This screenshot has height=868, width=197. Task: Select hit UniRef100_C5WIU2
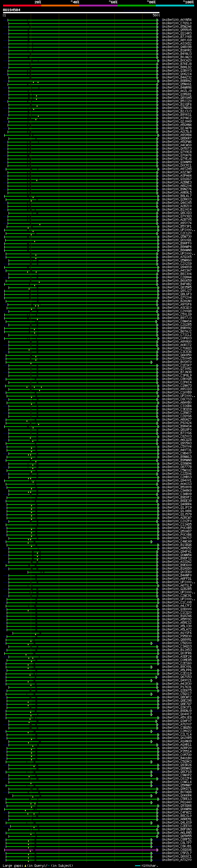(x=177, y=470)
